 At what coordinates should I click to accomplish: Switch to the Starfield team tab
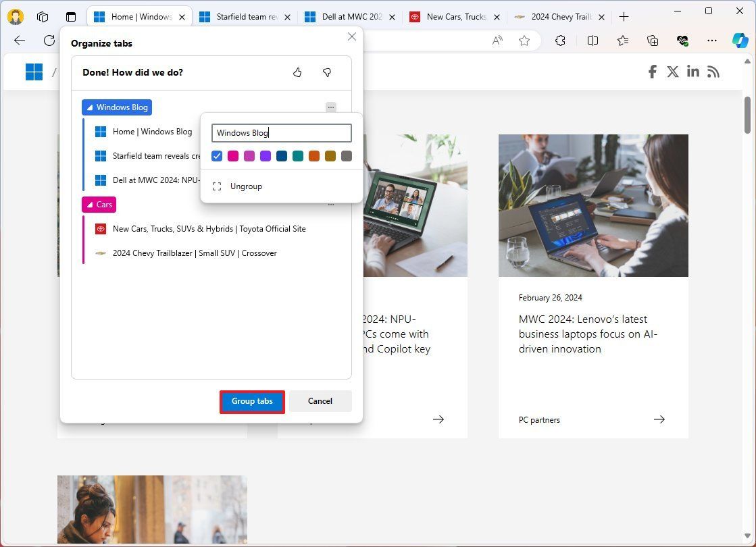click(245, 16)
